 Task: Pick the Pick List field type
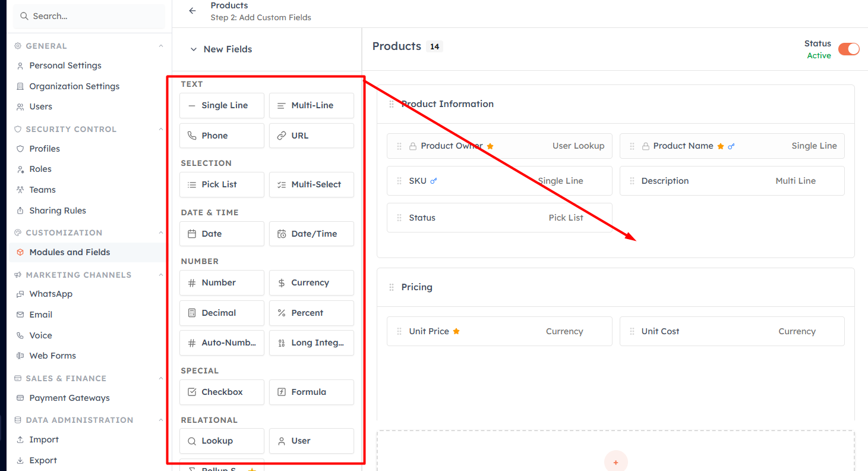pyautogui.click(x=222, y=184)
